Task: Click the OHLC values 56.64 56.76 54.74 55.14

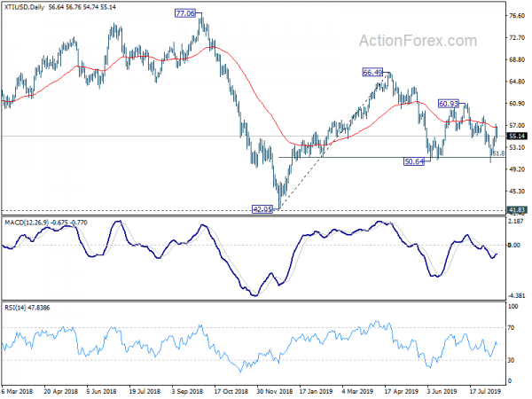Action: (x=82, y=7)
